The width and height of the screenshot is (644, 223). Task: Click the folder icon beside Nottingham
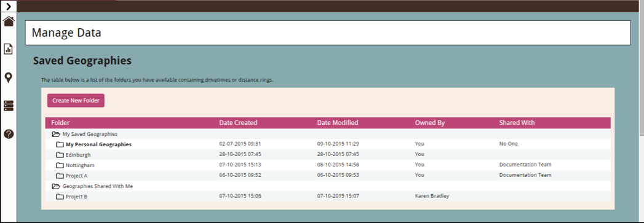pos(60,165)
